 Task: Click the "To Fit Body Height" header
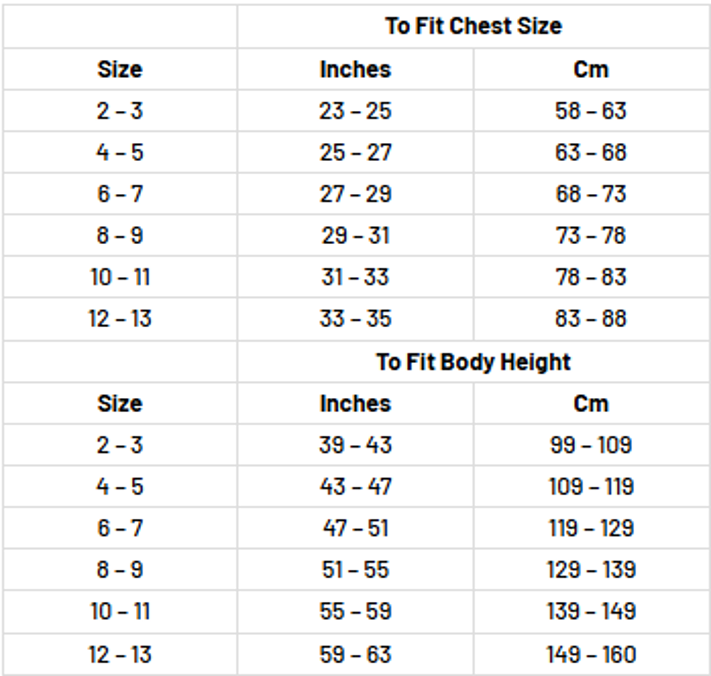(473, 362)
